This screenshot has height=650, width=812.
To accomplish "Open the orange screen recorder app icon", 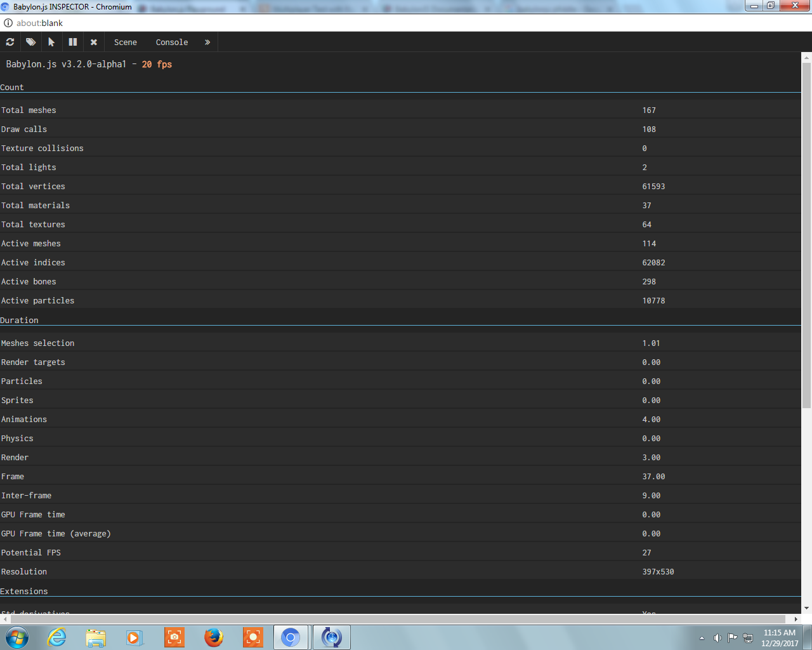I will [x=252, y=637].
